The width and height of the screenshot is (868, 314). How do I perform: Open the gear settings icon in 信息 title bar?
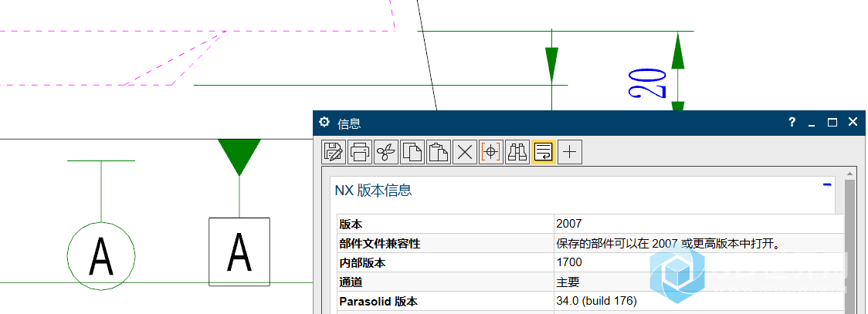[x=324, y=122]
